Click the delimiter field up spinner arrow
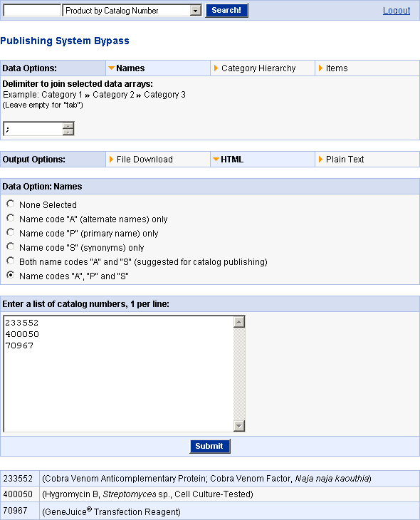This screenshot has height=520, width=420. pyautogui.click(x=68, y=125)
